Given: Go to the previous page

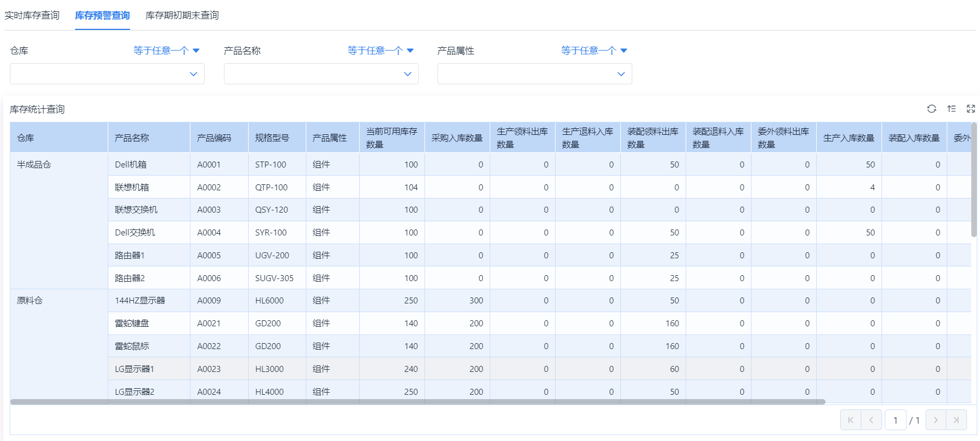Looking at the screenshot, I should point(871,420).
